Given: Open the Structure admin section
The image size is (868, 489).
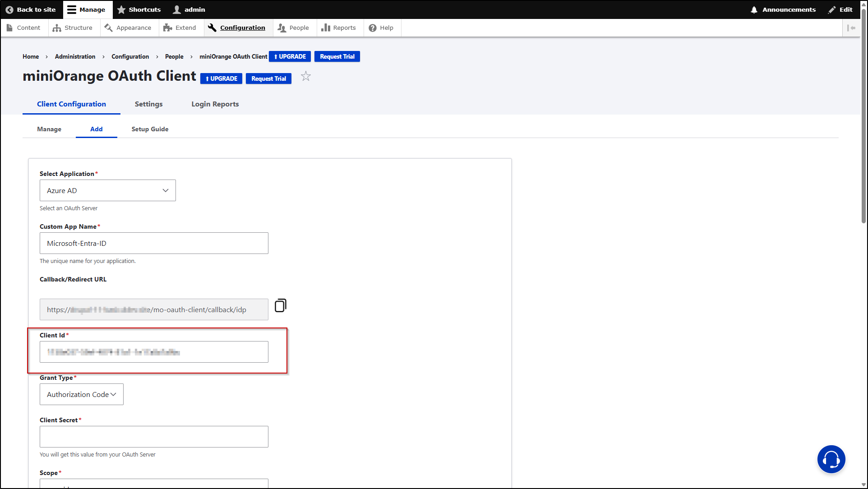Looking at the screenshot, I should click(73, 28).
